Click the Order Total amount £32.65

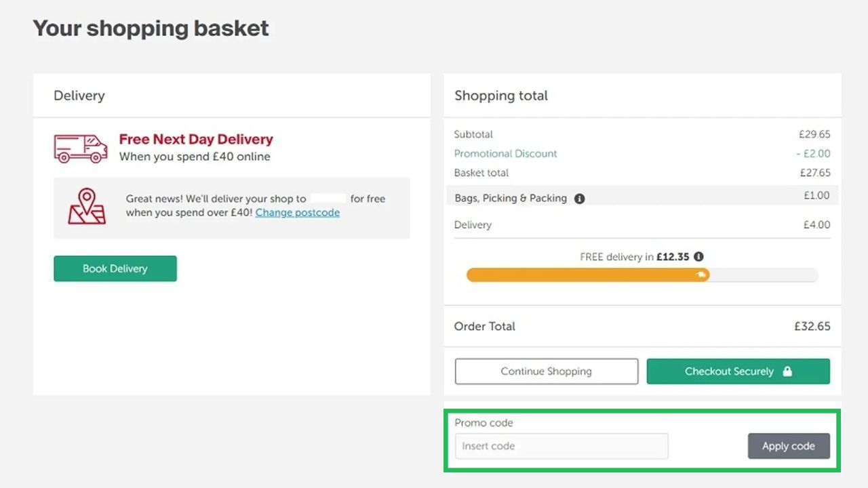pos(812,326)
